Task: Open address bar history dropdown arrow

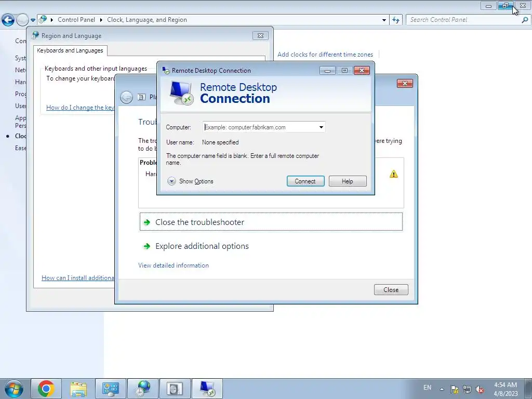Action: (x=384, y=20)
